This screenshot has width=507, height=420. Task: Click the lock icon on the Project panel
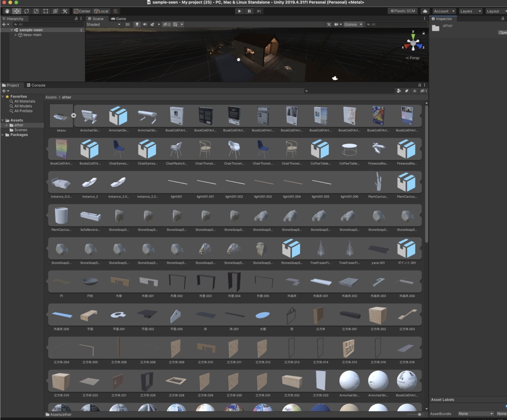pyautogui.click(x=419, y=85)
